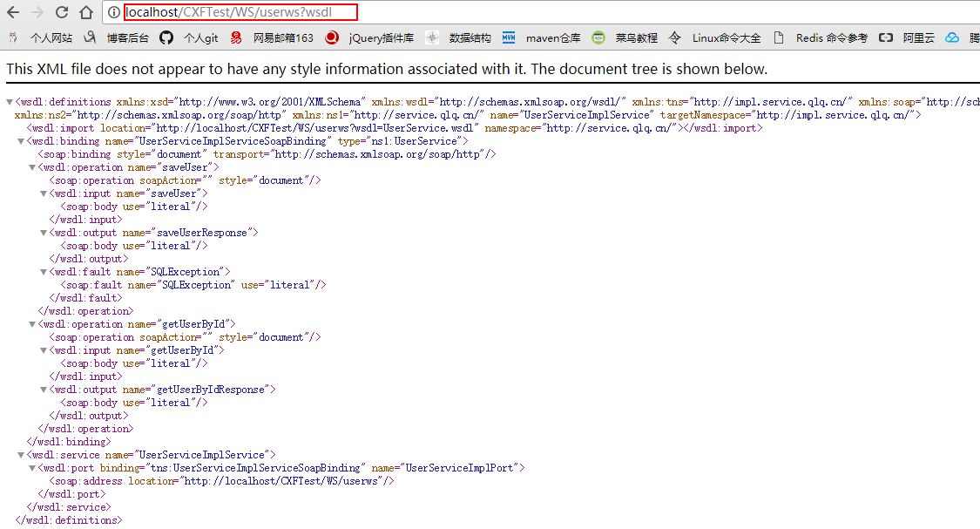The height and width of the screenshot is (529, 980).
Task: Click the soap:binding style="document" line
Action: [267, 154]
